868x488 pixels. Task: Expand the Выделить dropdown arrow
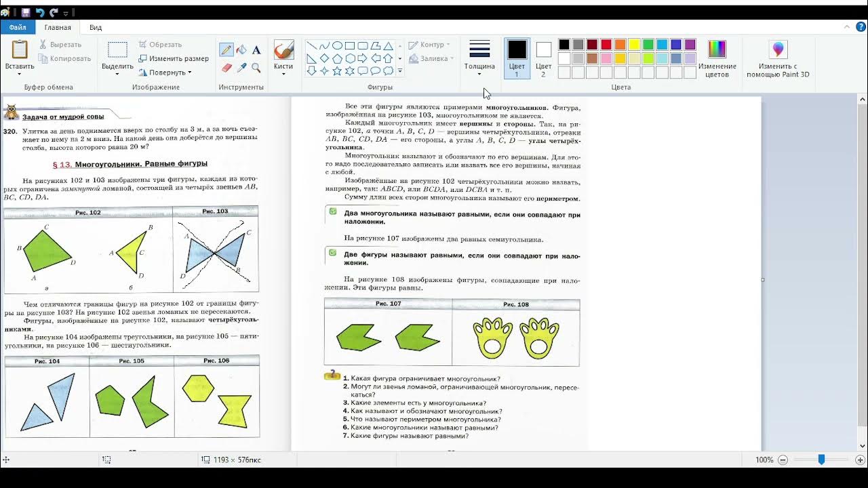point(117,74)
